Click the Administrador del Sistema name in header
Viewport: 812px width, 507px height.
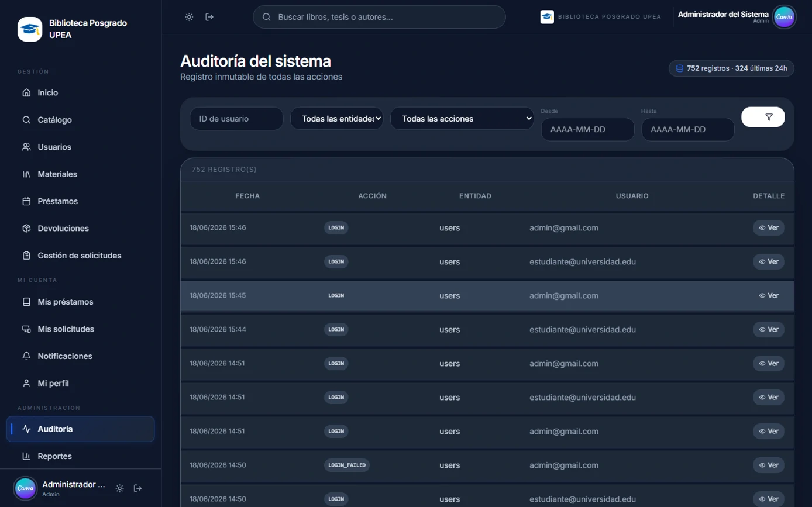point(723,14)
